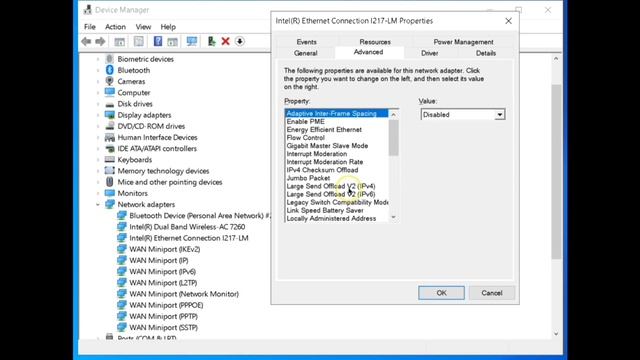Select Intel(R) Ethernet Connection I217-LM device
The width and height of the screenshot is (640, 360).
189,238
